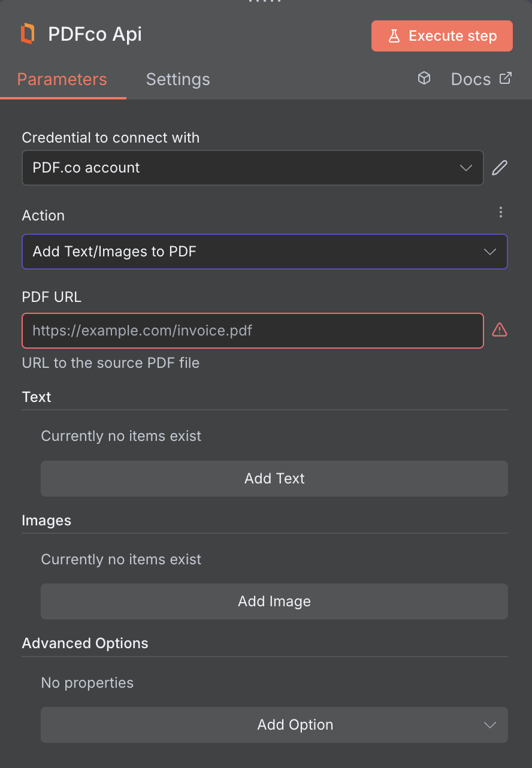Open the Docs link

[x=471, y=78]
